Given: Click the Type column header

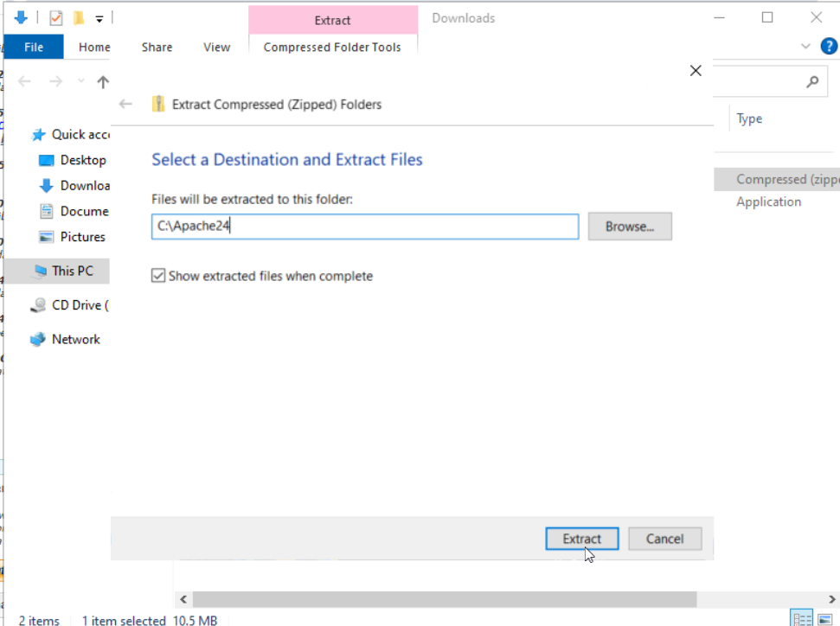Looking at the screenshot, I should pos(749,118).
